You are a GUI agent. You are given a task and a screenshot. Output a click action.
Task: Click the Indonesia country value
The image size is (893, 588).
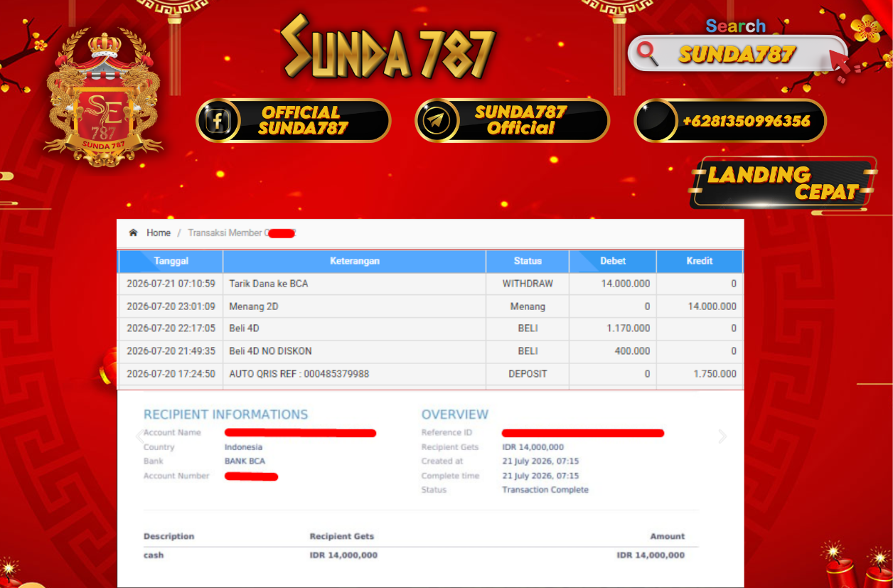(x=243, y=447)
